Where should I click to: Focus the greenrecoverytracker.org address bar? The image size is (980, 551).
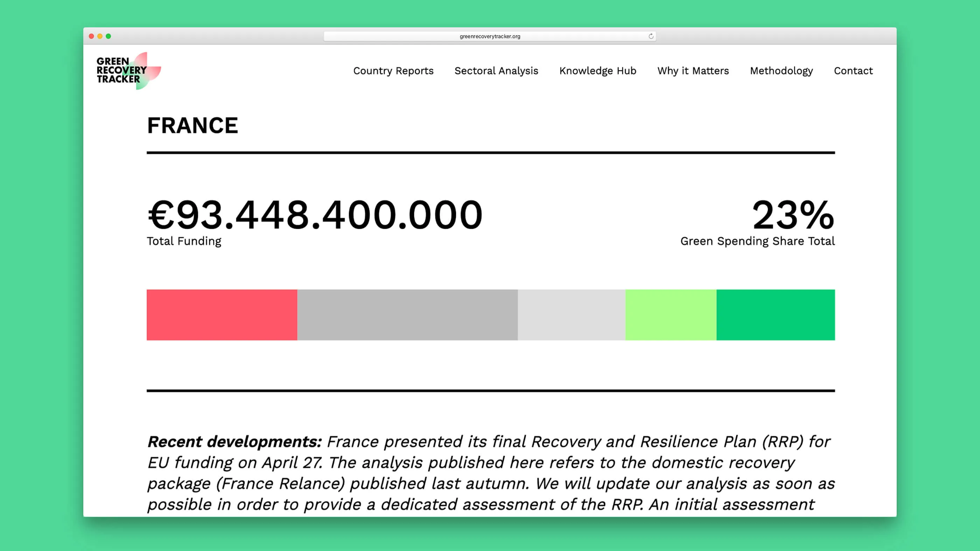coord(490,36)
